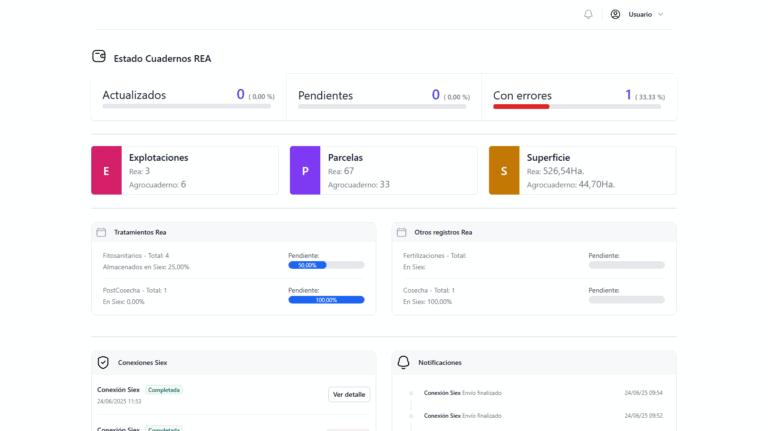Select the pink Explotaciones E tile

tap(106, 171)
